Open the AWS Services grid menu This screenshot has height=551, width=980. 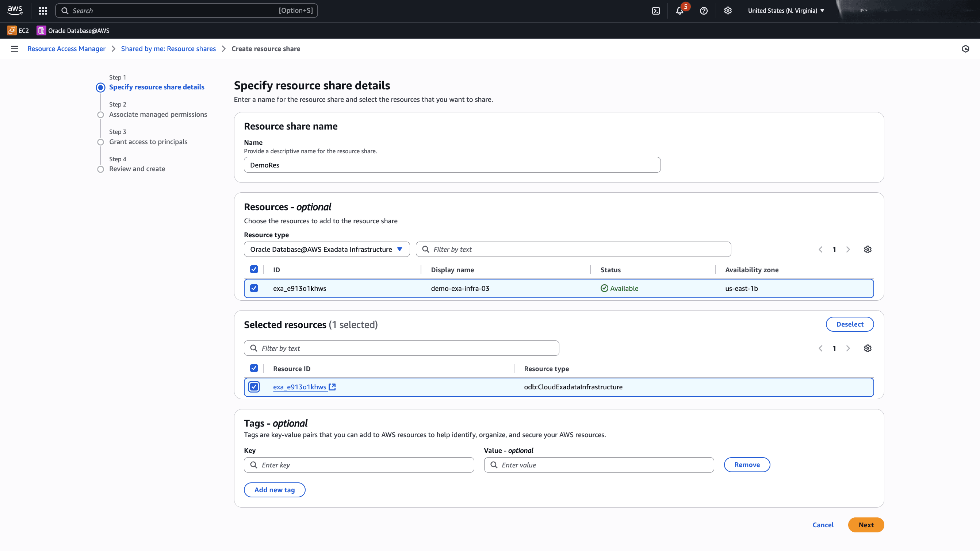pyautogui.click(x=42, y=10)
